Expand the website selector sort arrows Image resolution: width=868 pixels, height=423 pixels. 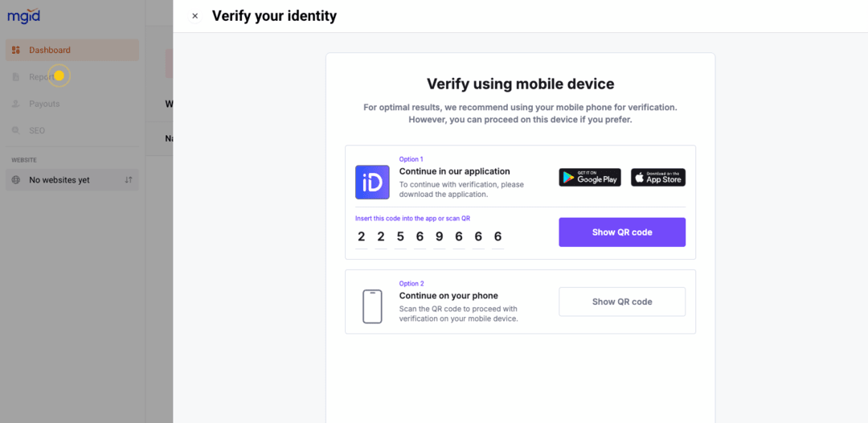(129, 180)
